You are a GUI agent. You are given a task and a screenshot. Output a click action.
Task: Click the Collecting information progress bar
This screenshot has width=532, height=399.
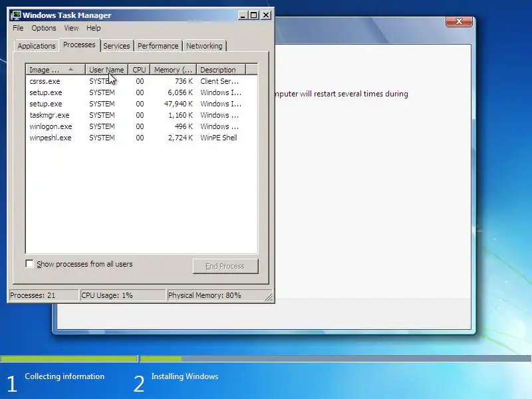69,358
